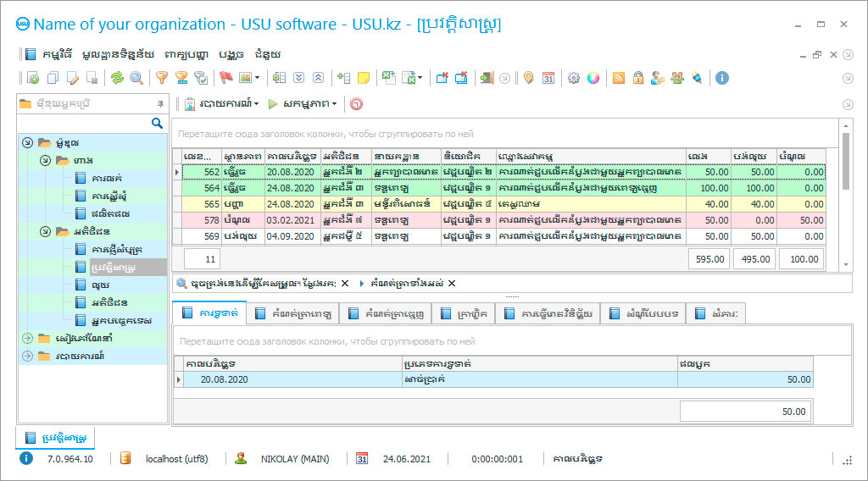Open the calendar icon in the toolbar

pos(548,78)
